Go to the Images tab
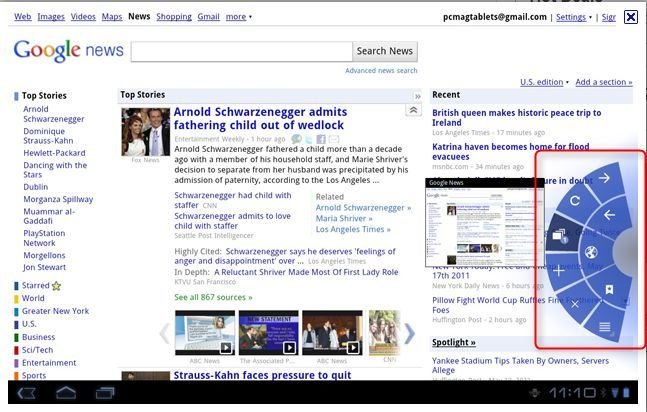This screenshot has width=647, height=412. 51,17
